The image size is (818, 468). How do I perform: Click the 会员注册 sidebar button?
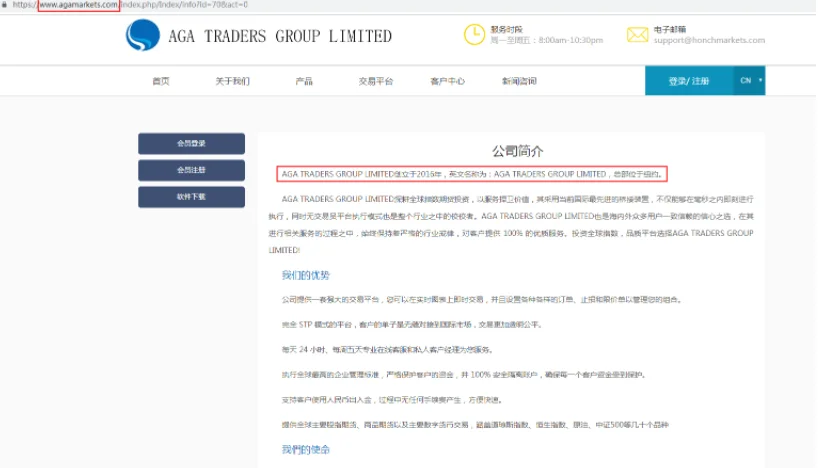[191, 170]
